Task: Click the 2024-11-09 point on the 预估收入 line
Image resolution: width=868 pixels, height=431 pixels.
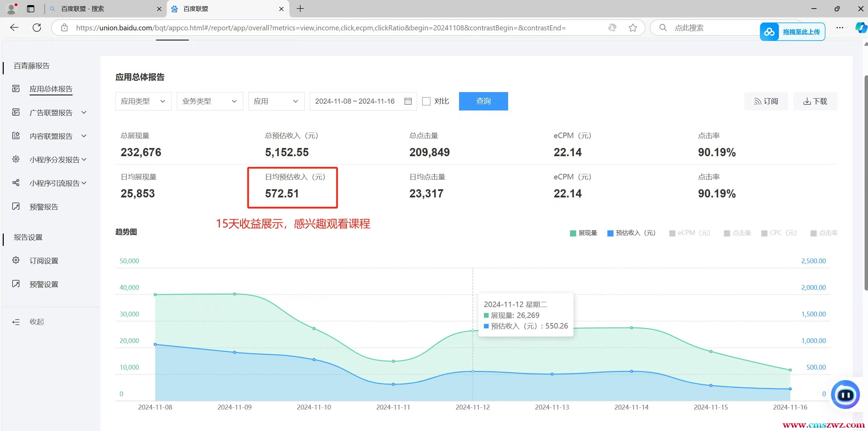Action: pyautogui.click(x=234, y=352)
